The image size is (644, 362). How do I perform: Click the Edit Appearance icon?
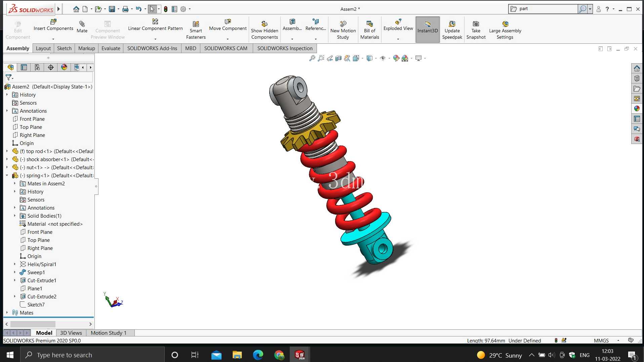click(396, 58)
